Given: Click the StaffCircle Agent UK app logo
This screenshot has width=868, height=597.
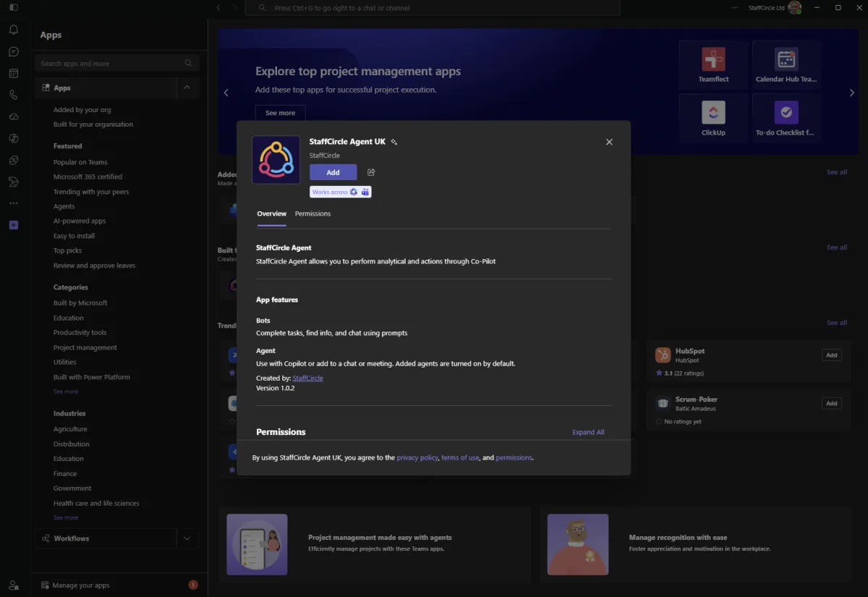Looking at the screenshot, I should tap(276, 159).
